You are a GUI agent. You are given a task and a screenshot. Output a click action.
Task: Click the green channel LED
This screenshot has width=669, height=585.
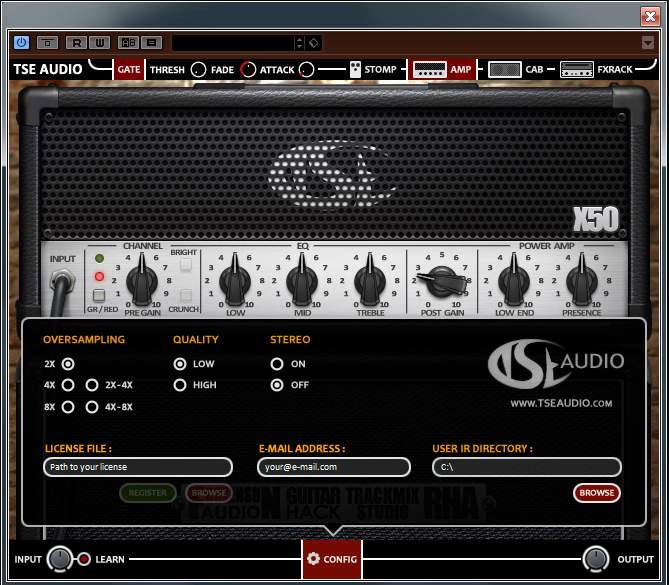(99, 258)
